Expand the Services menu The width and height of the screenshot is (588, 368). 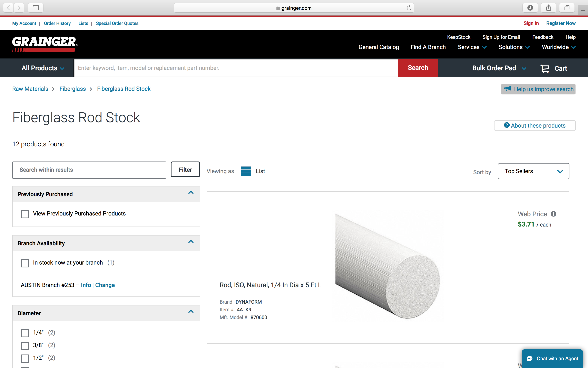coord(472,47)
